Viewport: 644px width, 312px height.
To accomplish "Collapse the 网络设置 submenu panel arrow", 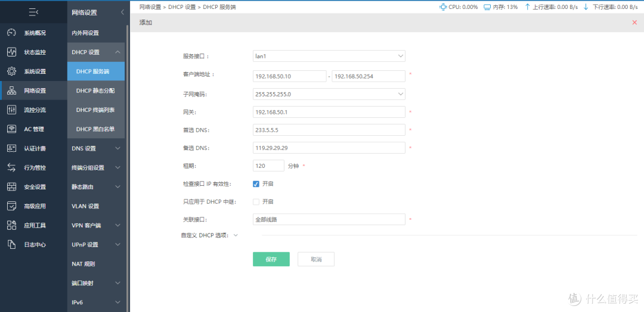I will 122,13.
